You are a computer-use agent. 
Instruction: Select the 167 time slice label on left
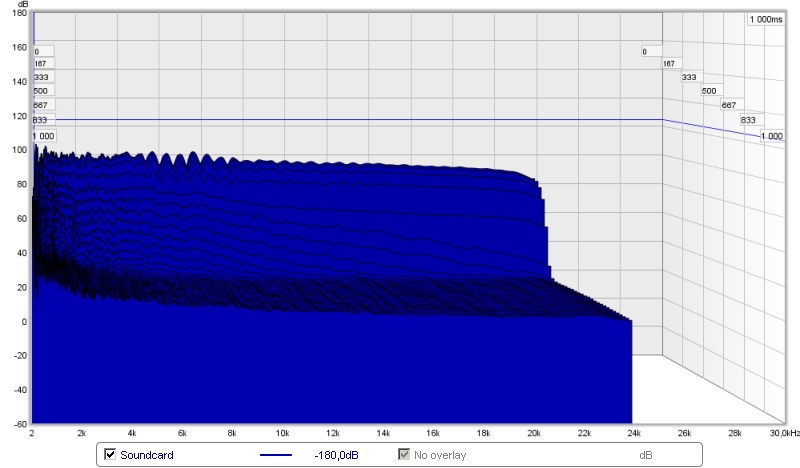tap(40, 63)
